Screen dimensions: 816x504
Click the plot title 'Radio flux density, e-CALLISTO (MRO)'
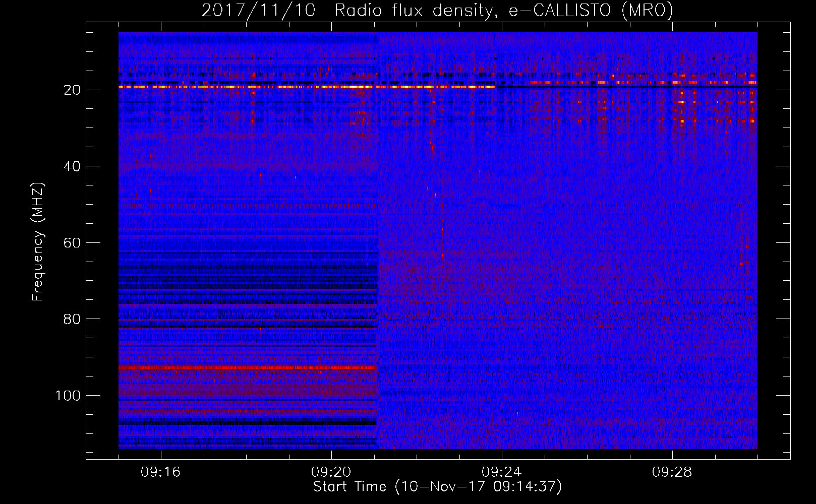pyautogui.click(x=503, y=10)
